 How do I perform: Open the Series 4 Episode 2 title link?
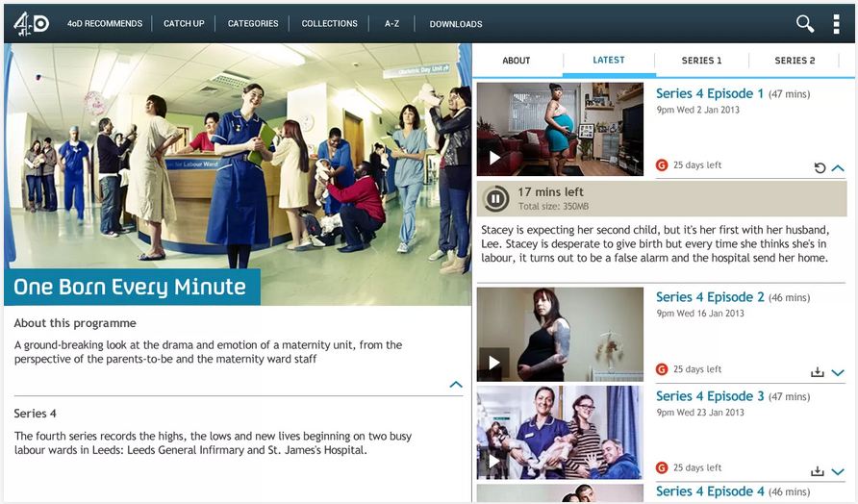coord(710,297)
